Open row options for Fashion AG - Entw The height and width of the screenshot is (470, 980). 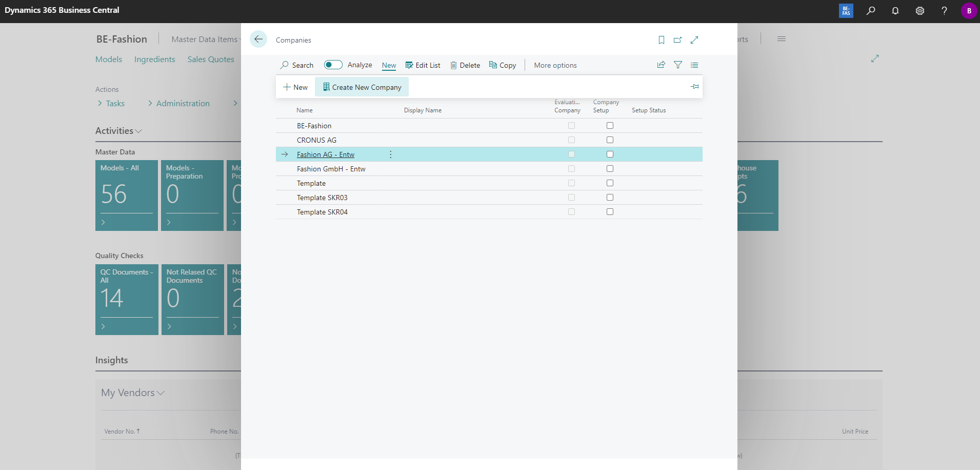[x=390, y=154]
